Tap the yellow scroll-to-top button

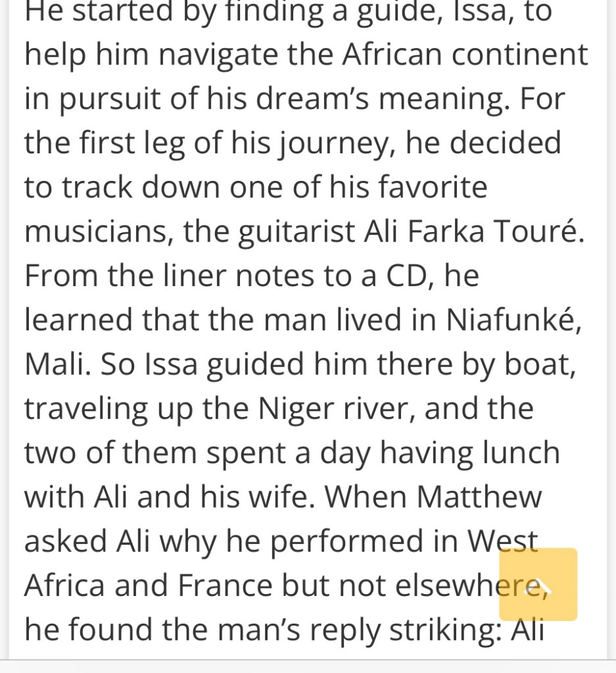coord(538,584)
